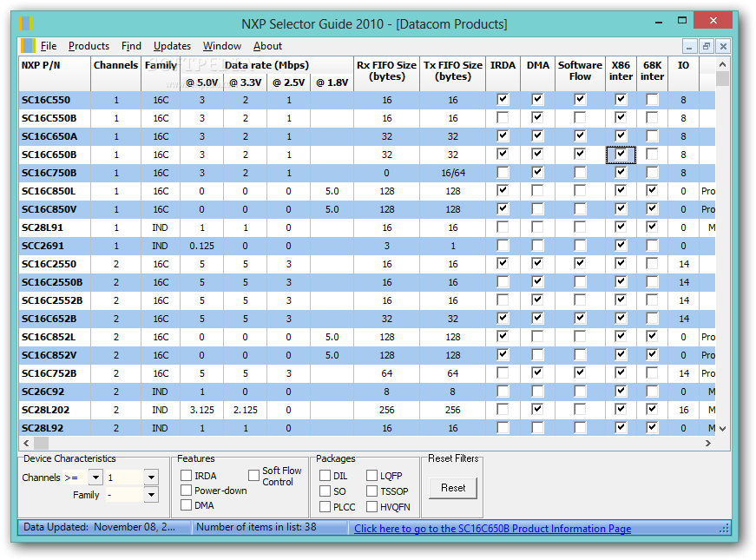
Task: Click the Tx FIFO Size column header
Action: (453, 74)
